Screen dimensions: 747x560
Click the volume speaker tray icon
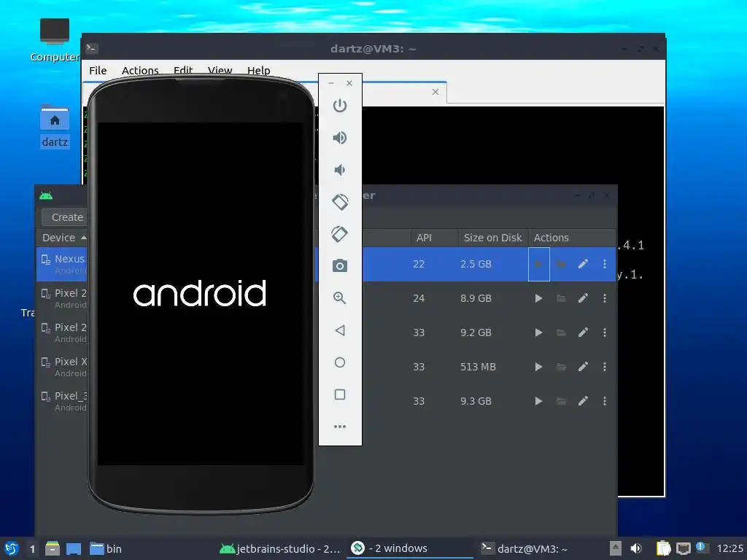pyautogui.click(x=636, y=548)
